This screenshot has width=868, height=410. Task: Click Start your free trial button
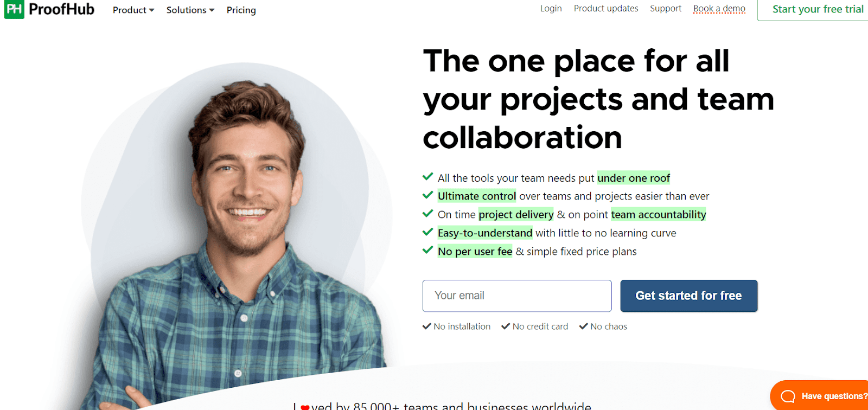click(x=813, y=10)
